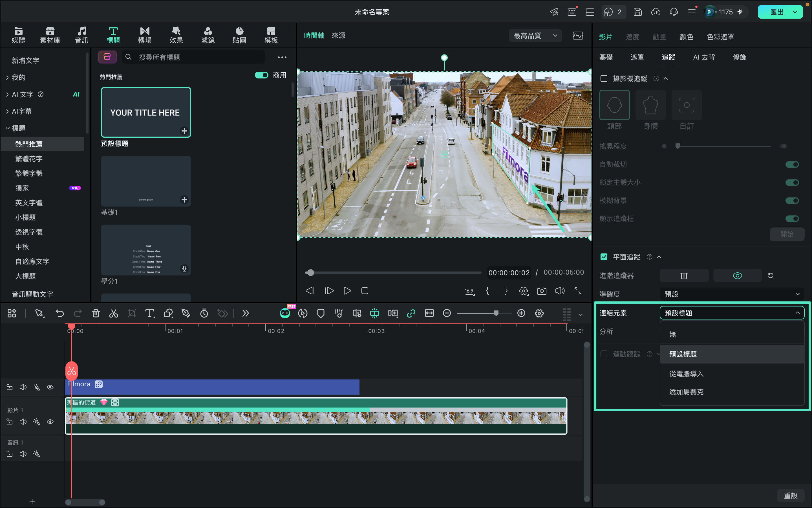The image size is (812, 508).
Task: Uncheck the 平面追蹤 checkbox
Action: tap(604, 257)
